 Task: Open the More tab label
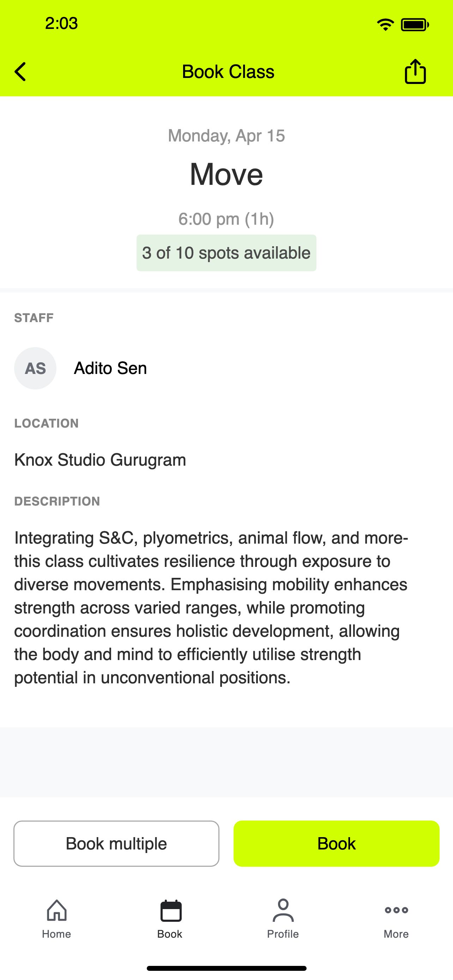396,934
